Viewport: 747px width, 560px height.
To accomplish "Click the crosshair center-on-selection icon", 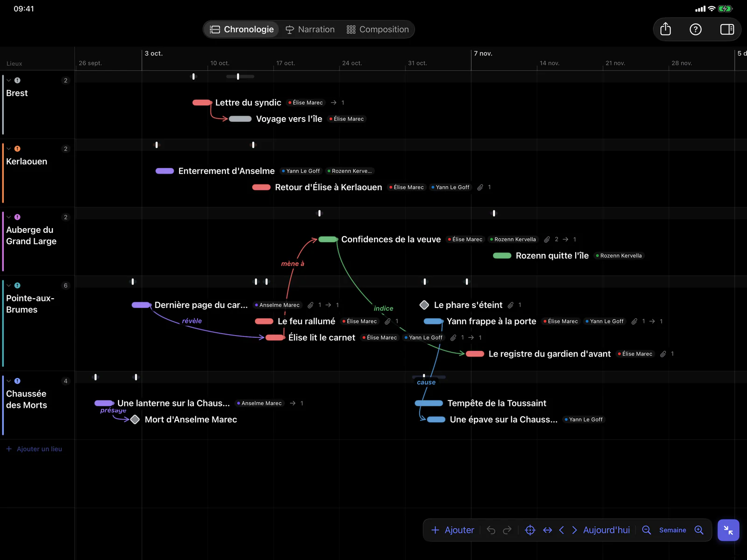I will (x=530, y=530).
